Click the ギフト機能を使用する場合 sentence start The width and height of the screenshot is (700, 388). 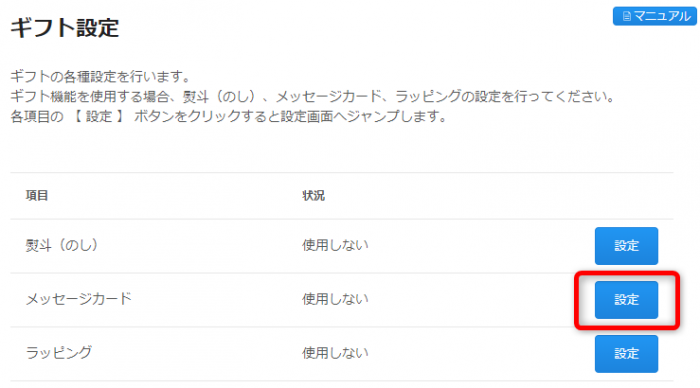click(90, 96)
